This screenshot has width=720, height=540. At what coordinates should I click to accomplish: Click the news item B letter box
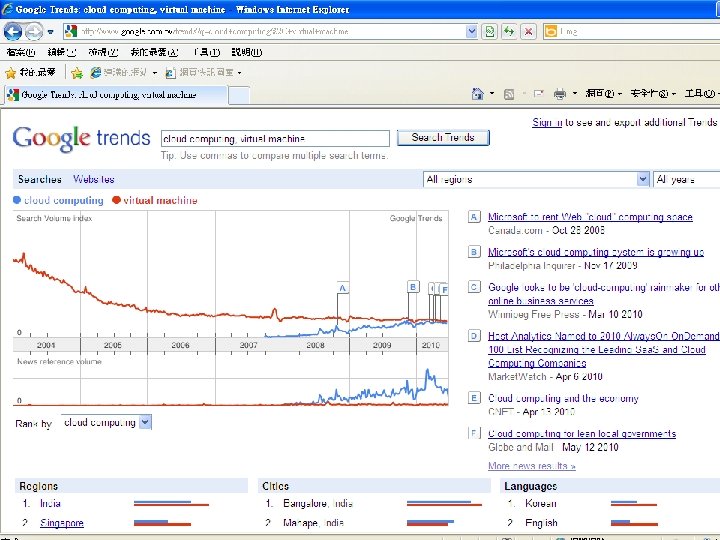[474, 252]
